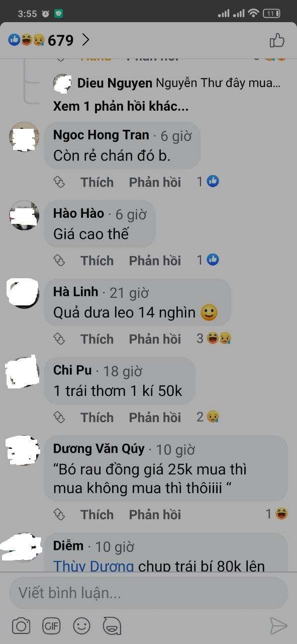Open the camera icon in comment bar
This screenshot has height=644, width=297.
[21, 626]
